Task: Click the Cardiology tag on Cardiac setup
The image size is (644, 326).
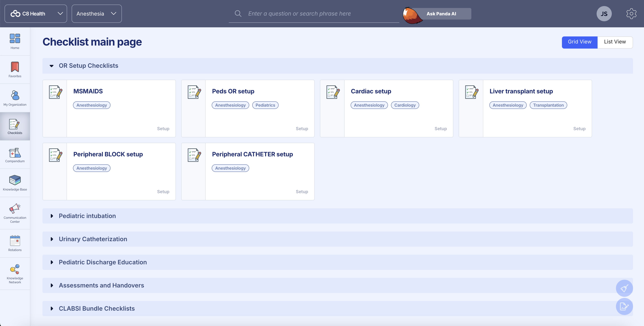Action: 405,105
